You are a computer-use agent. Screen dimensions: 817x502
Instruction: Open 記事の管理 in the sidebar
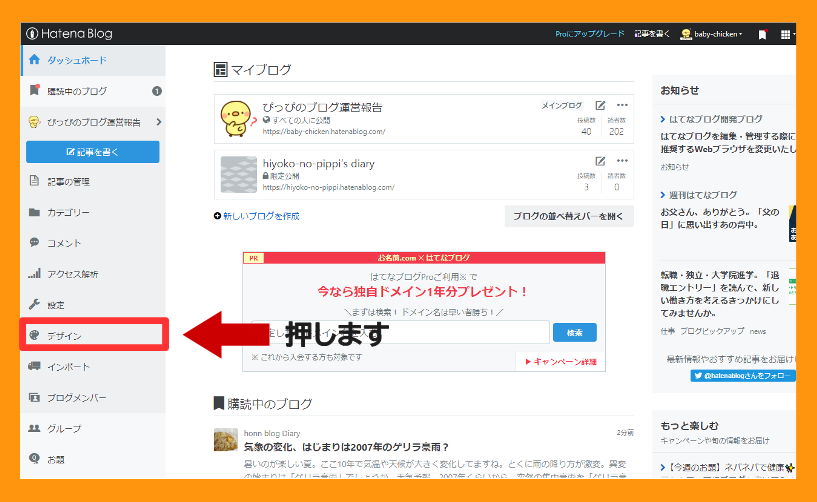[x=93, y=181]
